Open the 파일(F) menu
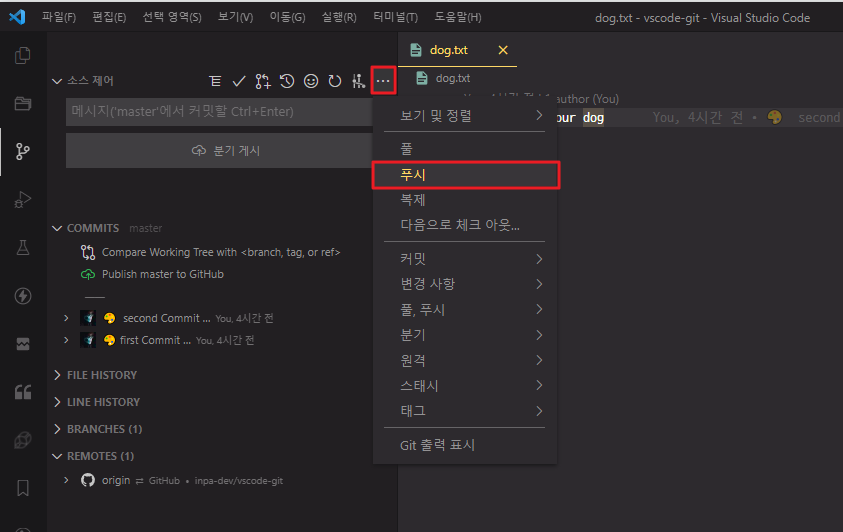Viewport: 843px width, 532px height. (x=59, y=17)
